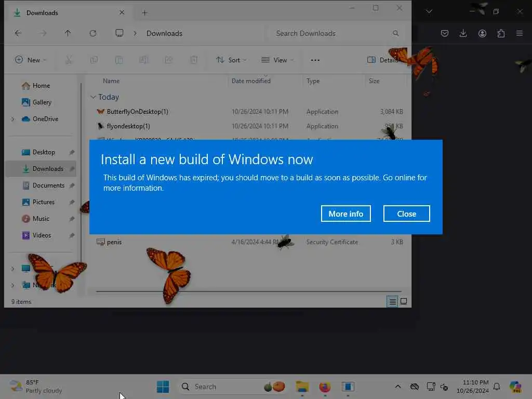The width and height of the screenshot is (532, 399).
Task: Close the Windows build expired dialog
Action: tap(406, 214)
